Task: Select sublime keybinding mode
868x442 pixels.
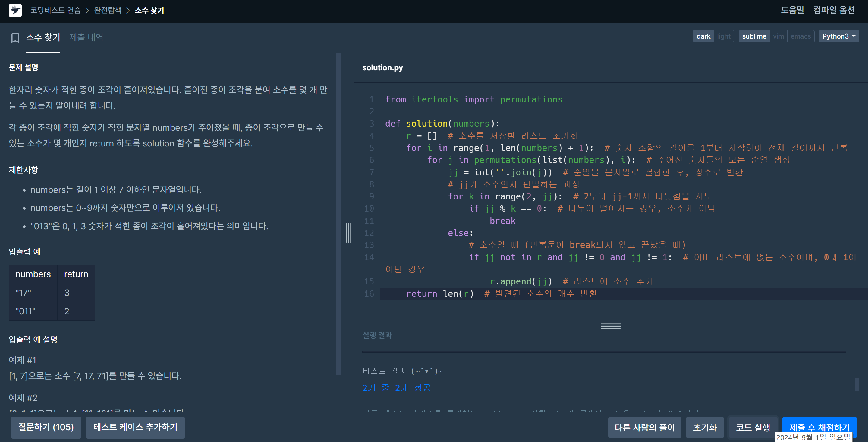Action: [754, 36]
